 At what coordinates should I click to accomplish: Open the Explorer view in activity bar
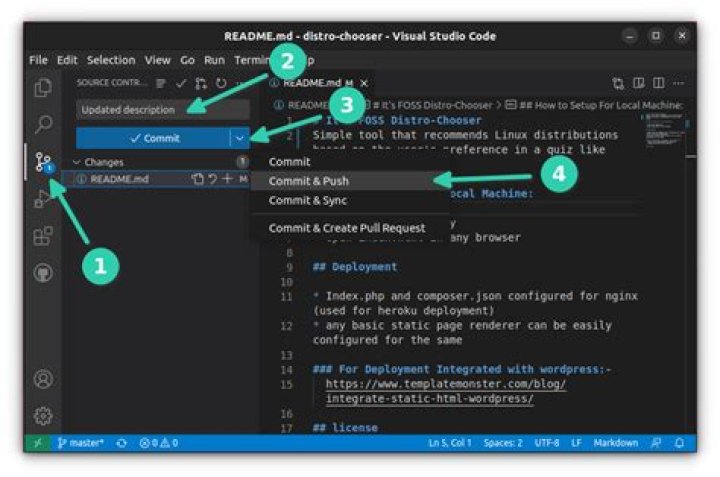point(43,88)
